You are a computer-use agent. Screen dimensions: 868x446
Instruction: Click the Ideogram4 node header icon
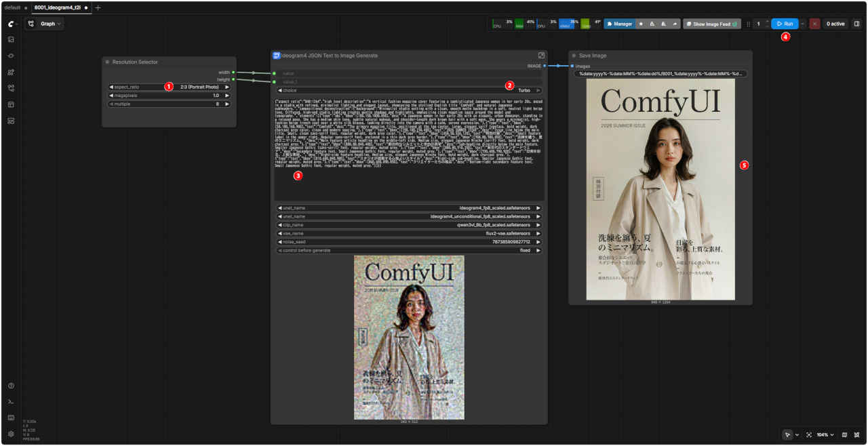[x=276, y=56]
